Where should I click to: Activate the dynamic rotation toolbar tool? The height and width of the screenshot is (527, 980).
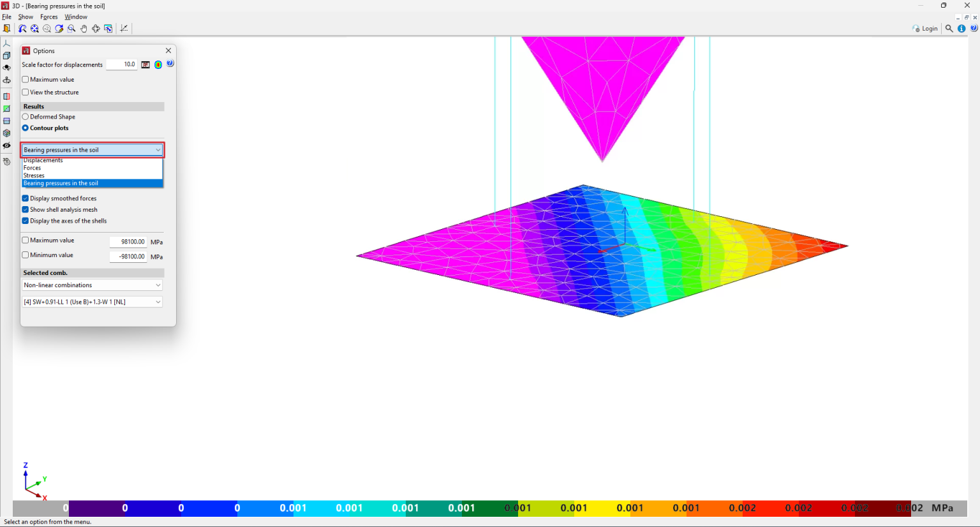click(x=96, y=28)
